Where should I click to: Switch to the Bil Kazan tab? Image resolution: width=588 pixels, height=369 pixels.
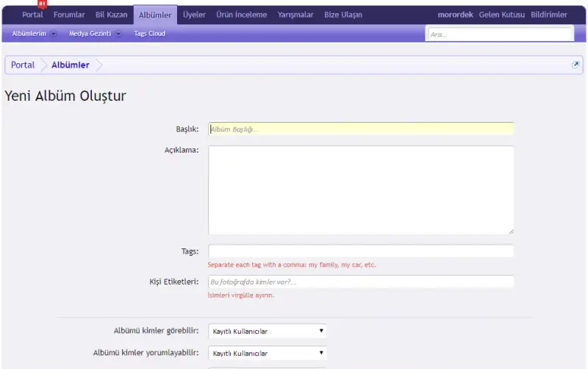(x=111, y=15)
